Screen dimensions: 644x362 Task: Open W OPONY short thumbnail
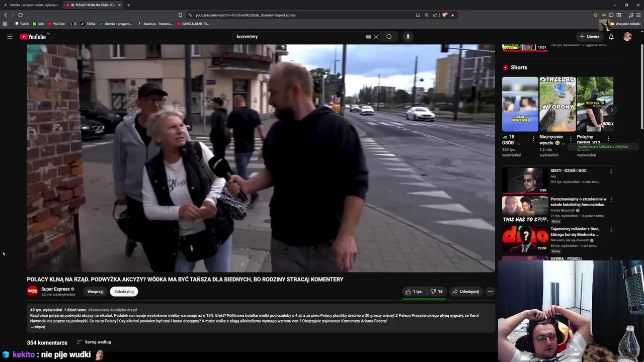tap(557, 104)
